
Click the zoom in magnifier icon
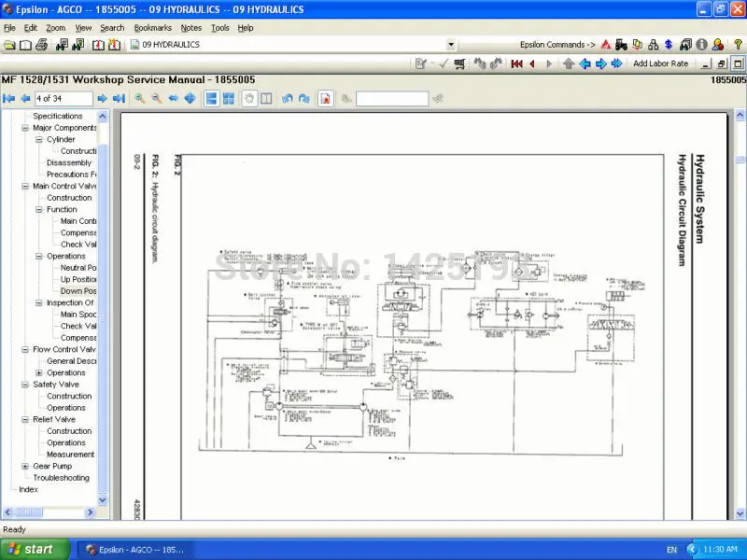(139, 99)
